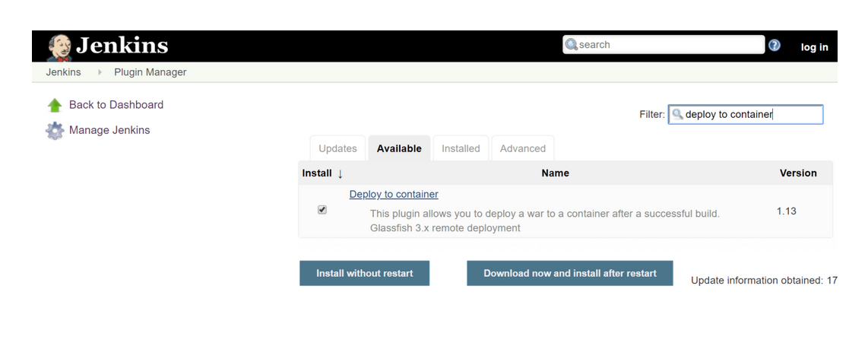Image resolution: width=868 pixels, height=359 pixels.
Task: Select the Available tab
Action: (399, 148)
